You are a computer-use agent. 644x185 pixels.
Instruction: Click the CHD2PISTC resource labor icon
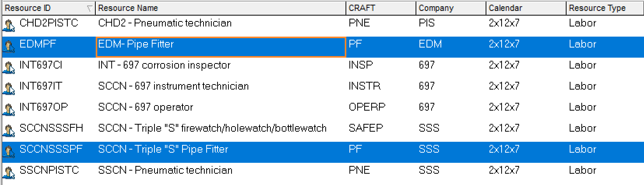[9, 26]
